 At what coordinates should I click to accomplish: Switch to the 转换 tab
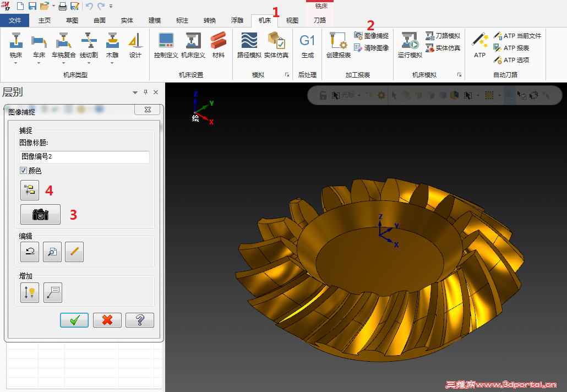[x=210, y=20]
